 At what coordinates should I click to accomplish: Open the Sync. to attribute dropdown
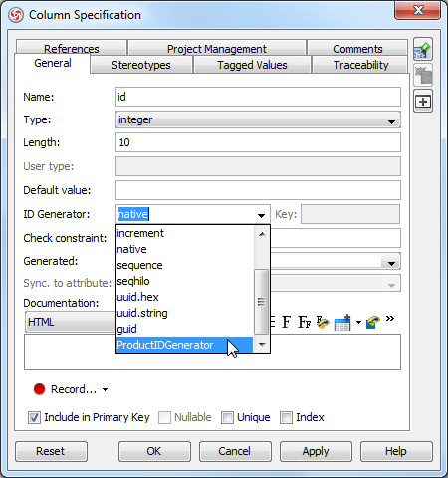(x=391, y=285)
